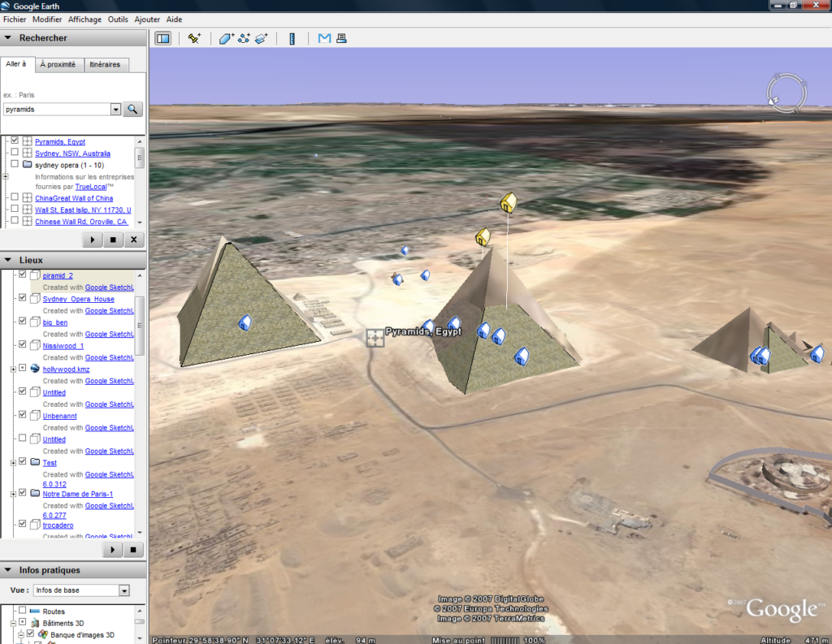832x644 pixels.
Task: Stop the Lieux tour playback
Action: (133, 550)
